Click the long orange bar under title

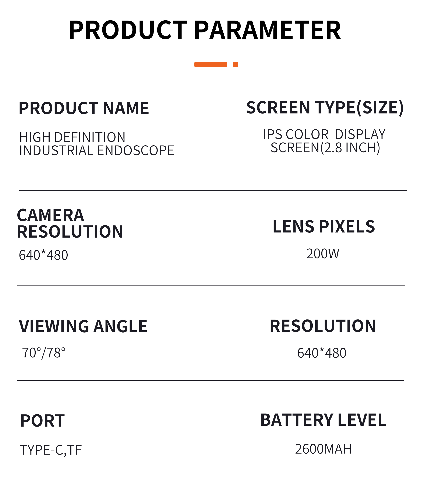[211, 64]
